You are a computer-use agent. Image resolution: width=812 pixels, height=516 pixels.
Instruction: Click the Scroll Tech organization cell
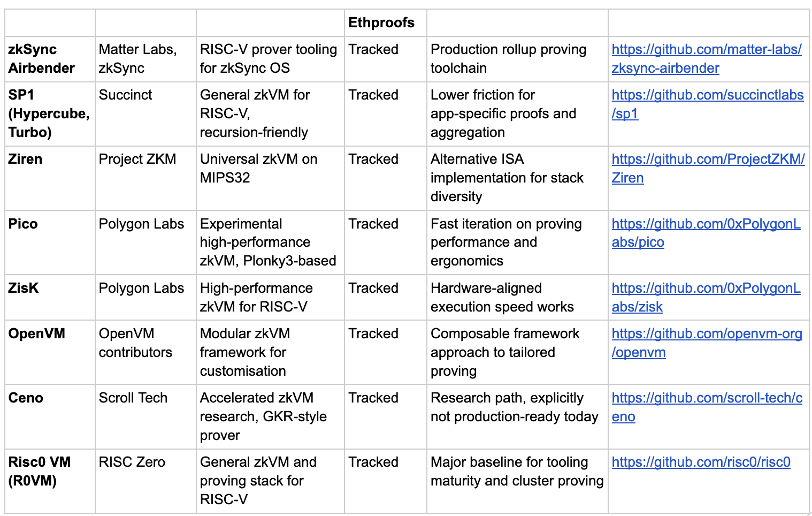coord(145,416)
